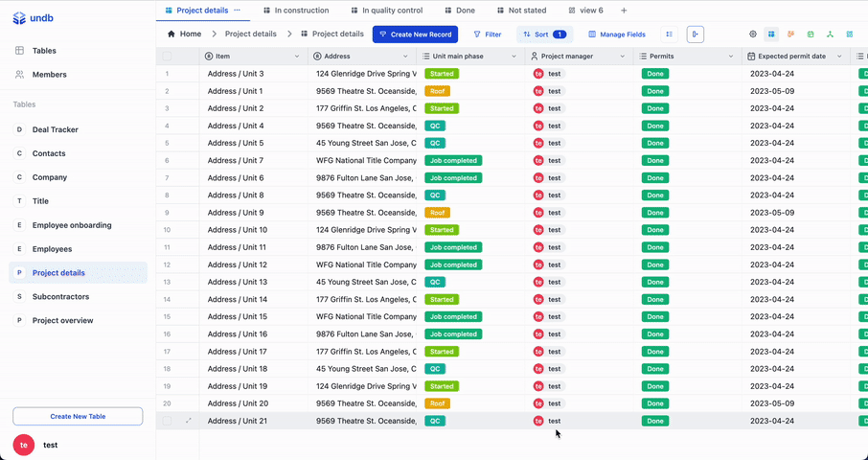Switch to tree view icon

(x=830, y=34)
